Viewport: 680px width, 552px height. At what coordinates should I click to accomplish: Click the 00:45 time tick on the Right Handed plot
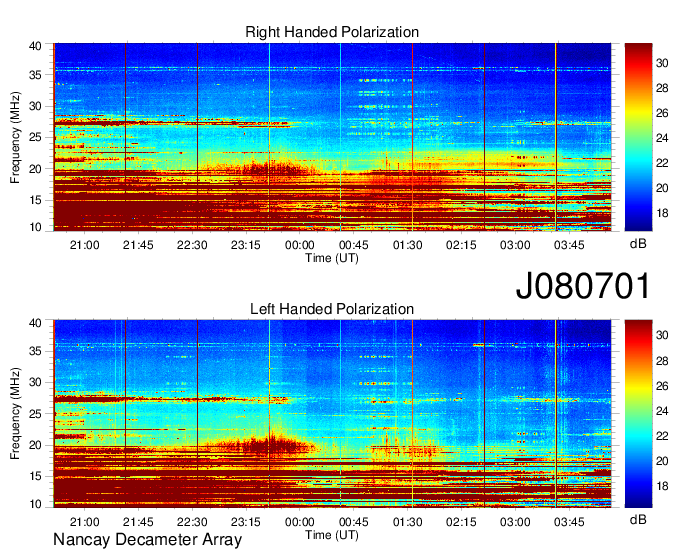[x=353, y=245]
